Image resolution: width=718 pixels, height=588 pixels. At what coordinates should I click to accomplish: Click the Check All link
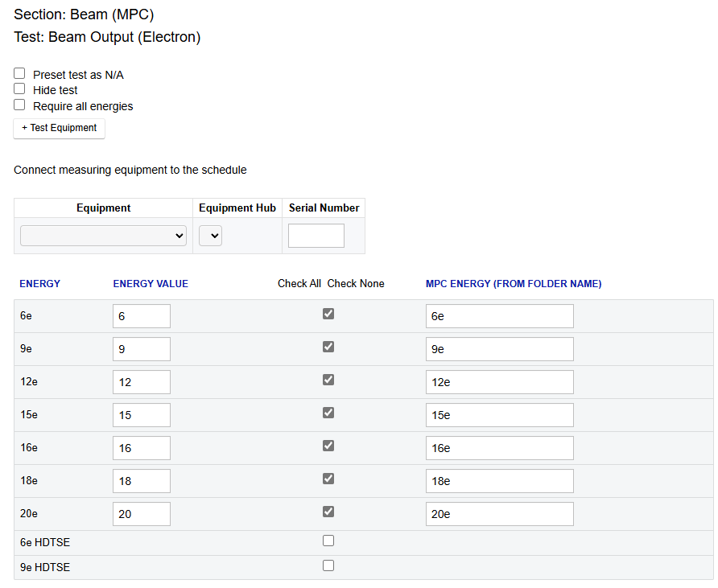coord(299,284)
